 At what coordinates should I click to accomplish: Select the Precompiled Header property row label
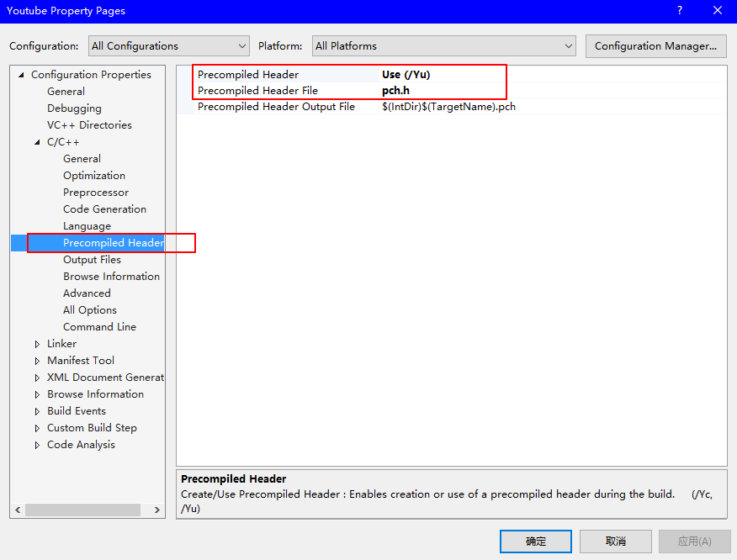pyautogui.click(x=248, y=75)
